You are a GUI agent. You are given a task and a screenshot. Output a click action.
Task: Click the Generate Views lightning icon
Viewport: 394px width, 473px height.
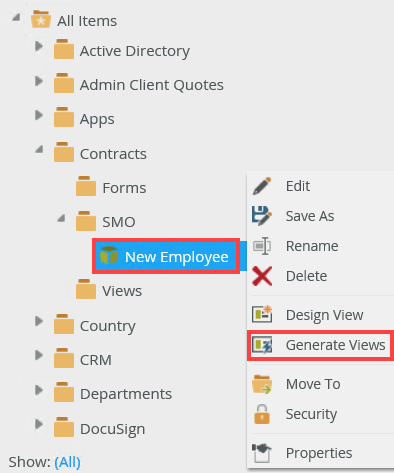coord(262,345)
